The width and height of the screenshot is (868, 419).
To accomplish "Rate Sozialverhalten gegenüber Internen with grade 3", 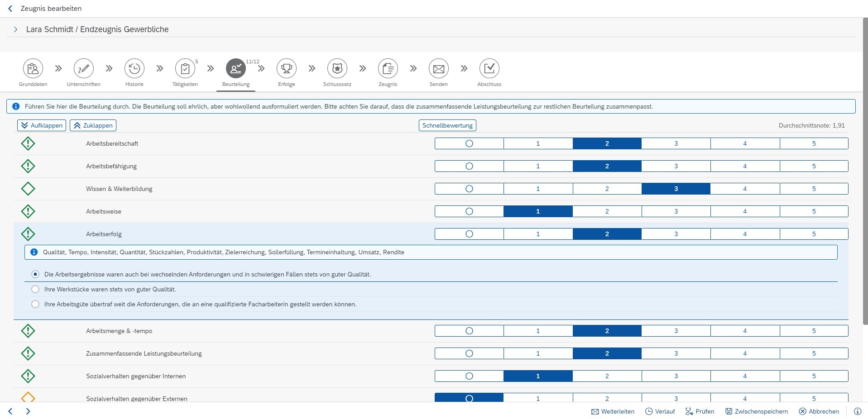I will pyautogui.click(x=676, y=376).
